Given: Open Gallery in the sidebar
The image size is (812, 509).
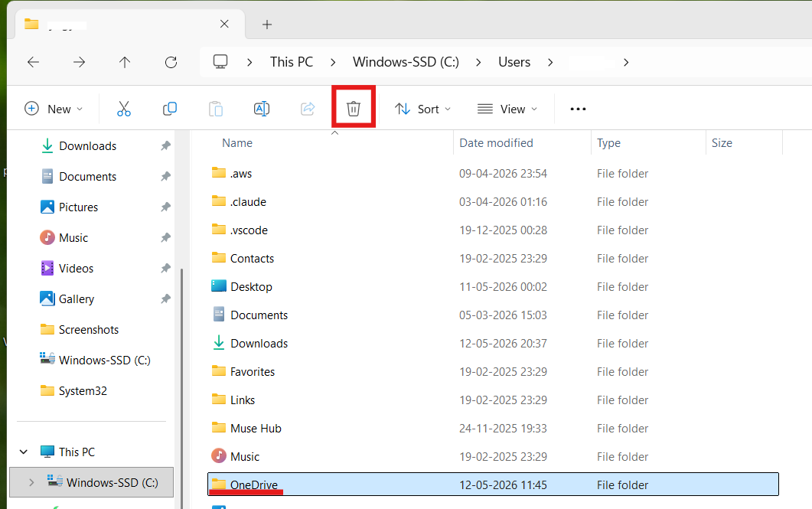Looking at the screenshot, I should 77,299.
